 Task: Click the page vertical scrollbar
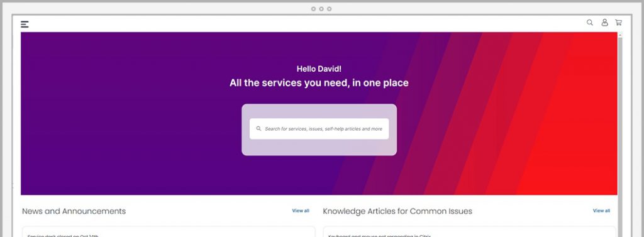pos(620,135)
